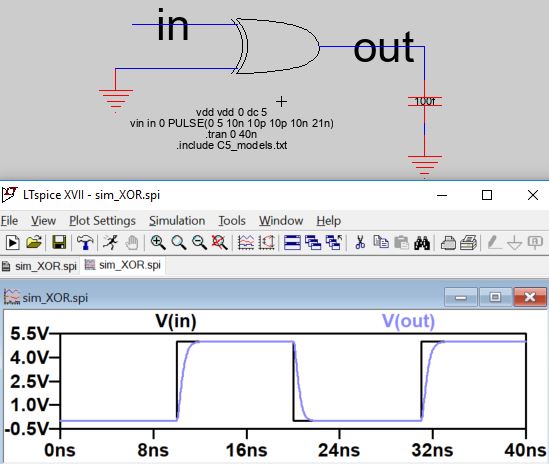This screenshot has width=549, height=464.
Task: Switch to the sim_XOR.spi netlist tab
Action: coord(39,266)
